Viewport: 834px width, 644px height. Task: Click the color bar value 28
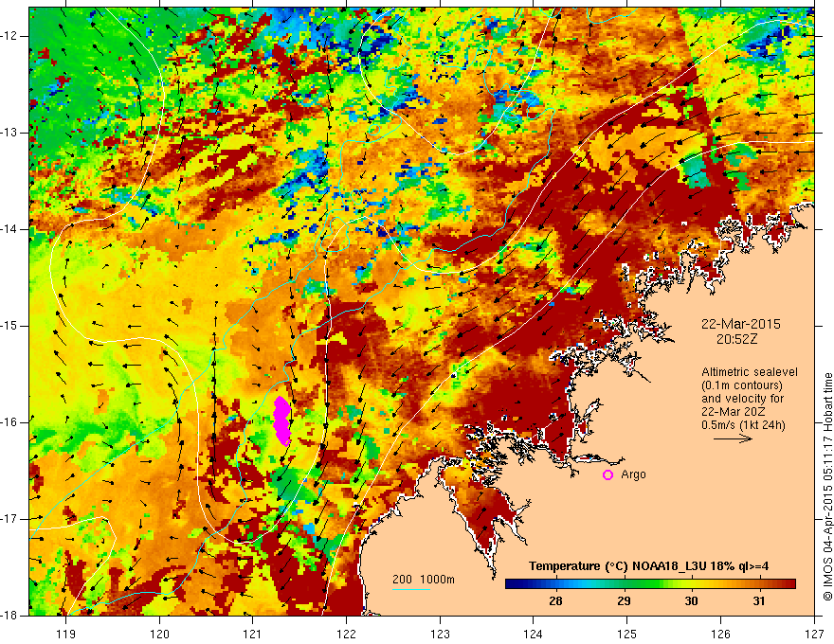point(555,601)
